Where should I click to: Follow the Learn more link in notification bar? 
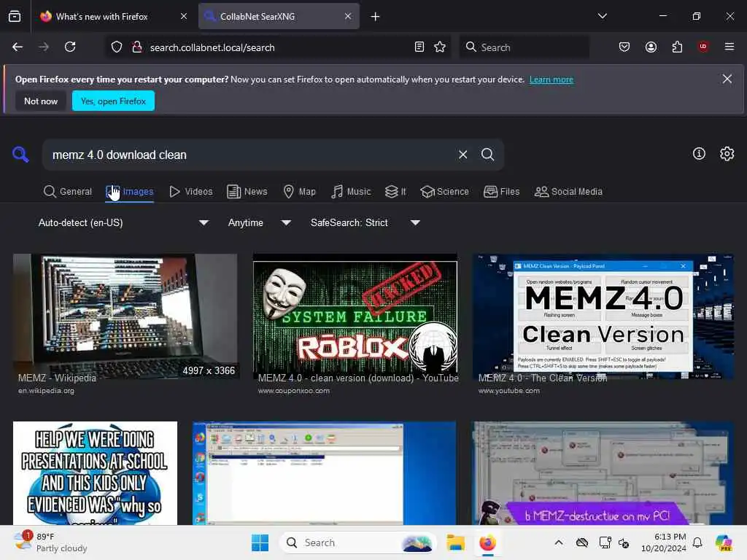pyautogui.click(x=551, y=79)
